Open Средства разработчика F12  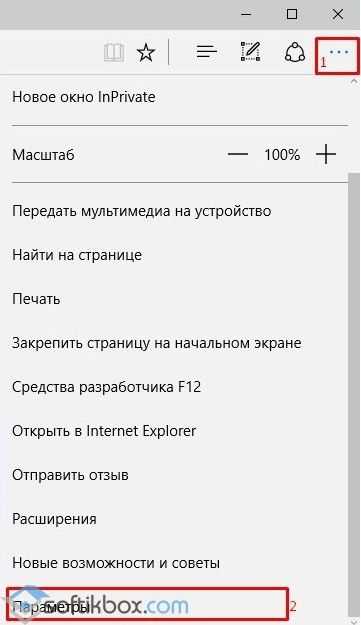(x=175, y=387)
